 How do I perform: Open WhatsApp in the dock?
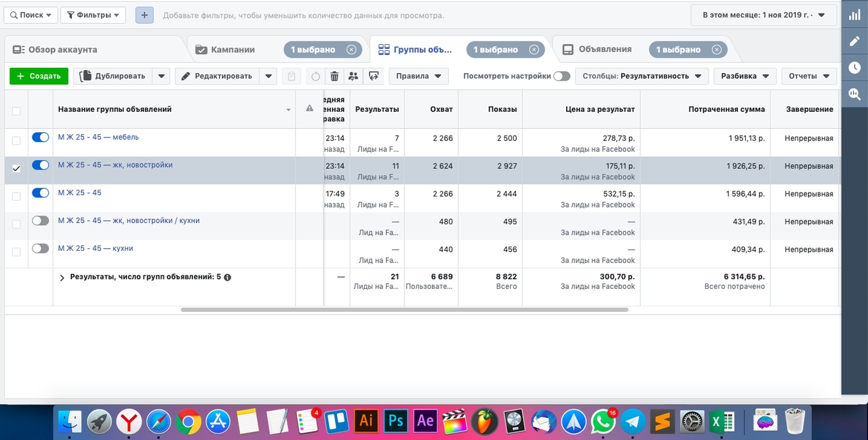(604, 422)
